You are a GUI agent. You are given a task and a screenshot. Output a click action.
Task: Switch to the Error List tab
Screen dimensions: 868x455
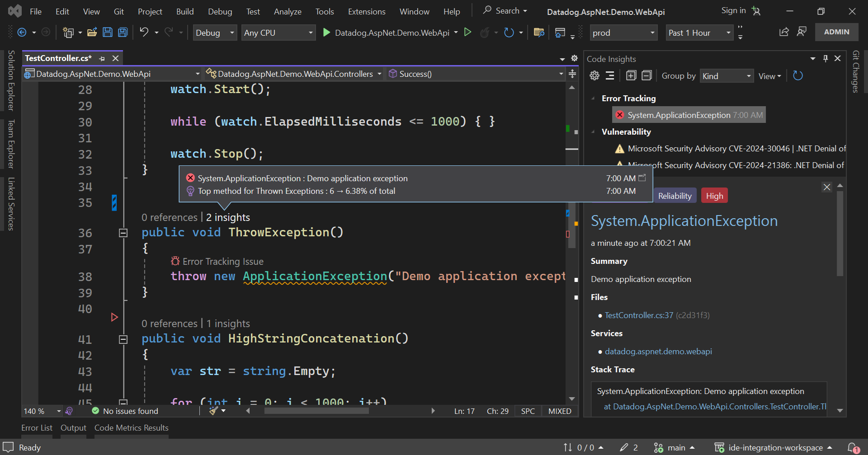37,427
